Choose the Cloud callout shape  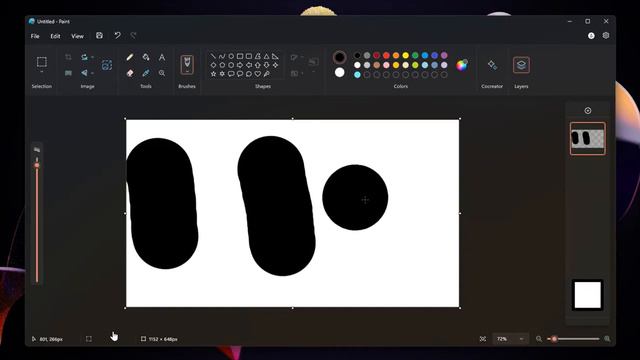pos(249,74)
